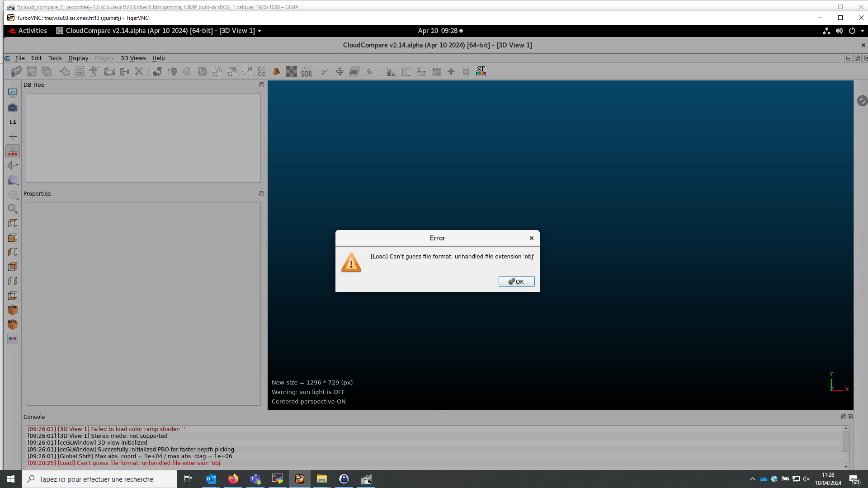Click OK in the Error dialog

coord(516,282)
